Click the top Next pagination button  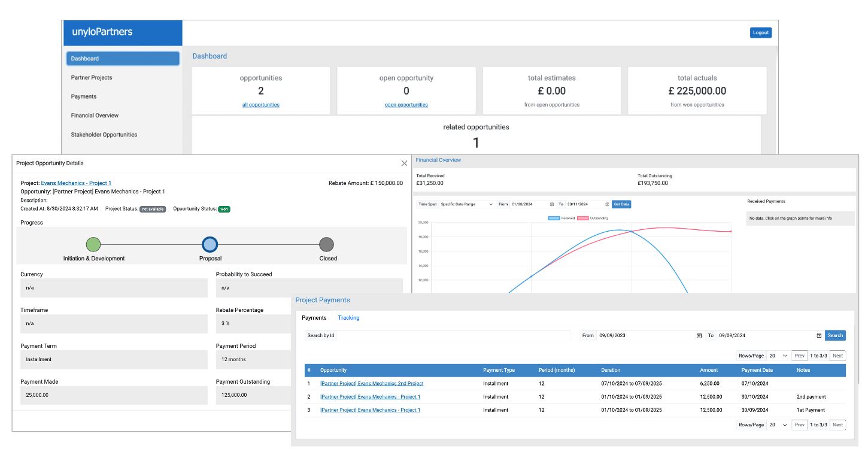click(x=837, y=356)
